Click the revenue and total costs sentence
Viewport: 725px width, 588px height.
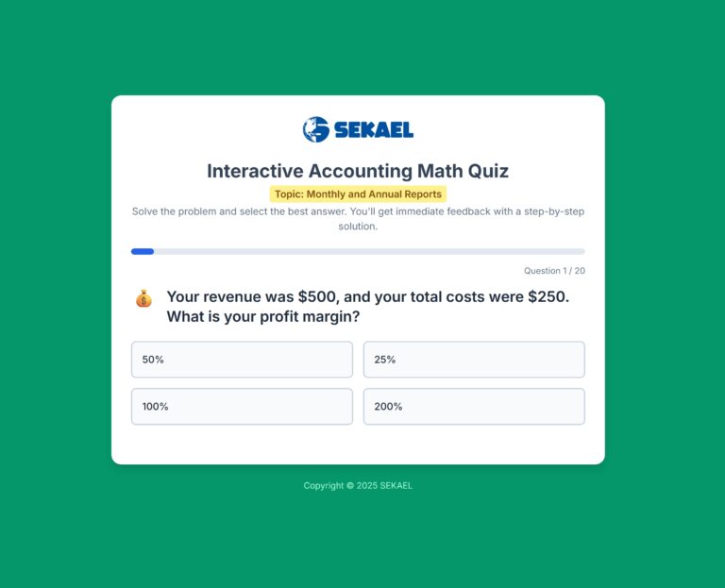[x=368, y=296]
